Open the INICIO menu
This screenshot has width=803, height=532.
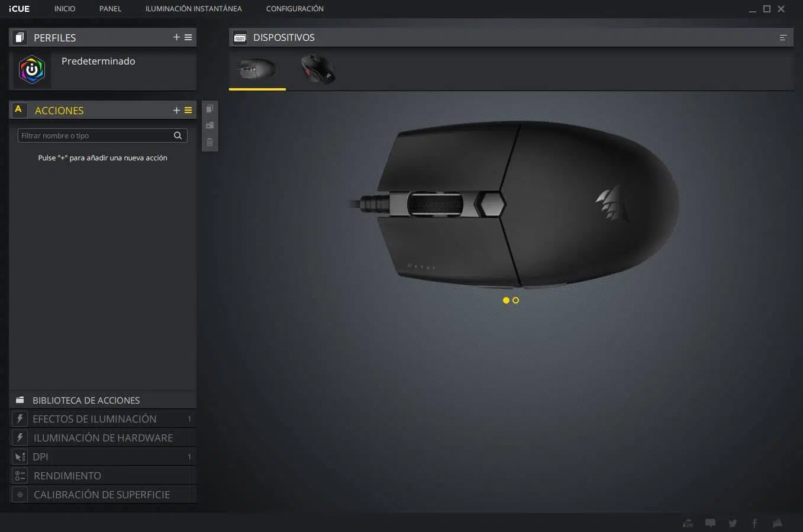(x=65, y=9)
